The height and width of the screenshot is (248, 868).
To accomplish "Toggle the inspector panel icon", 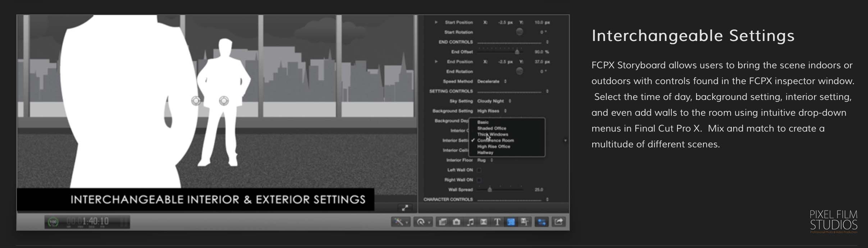I will pos(542,222).
